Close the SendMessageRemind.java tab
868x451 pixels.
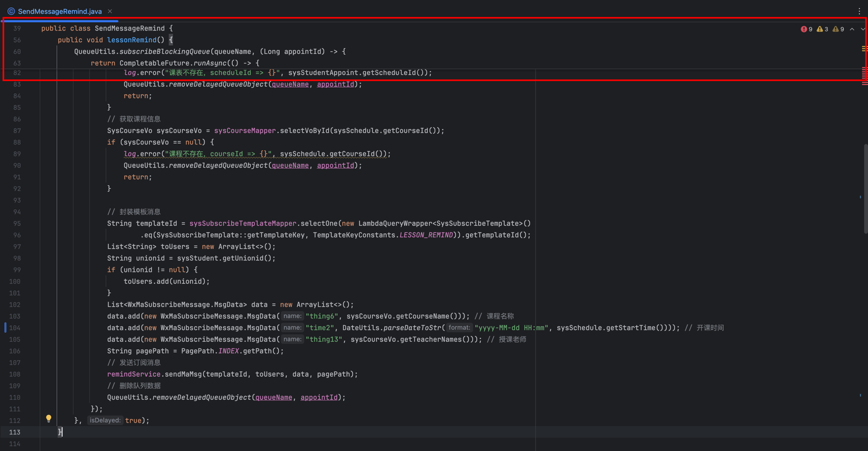click(110, 11)
